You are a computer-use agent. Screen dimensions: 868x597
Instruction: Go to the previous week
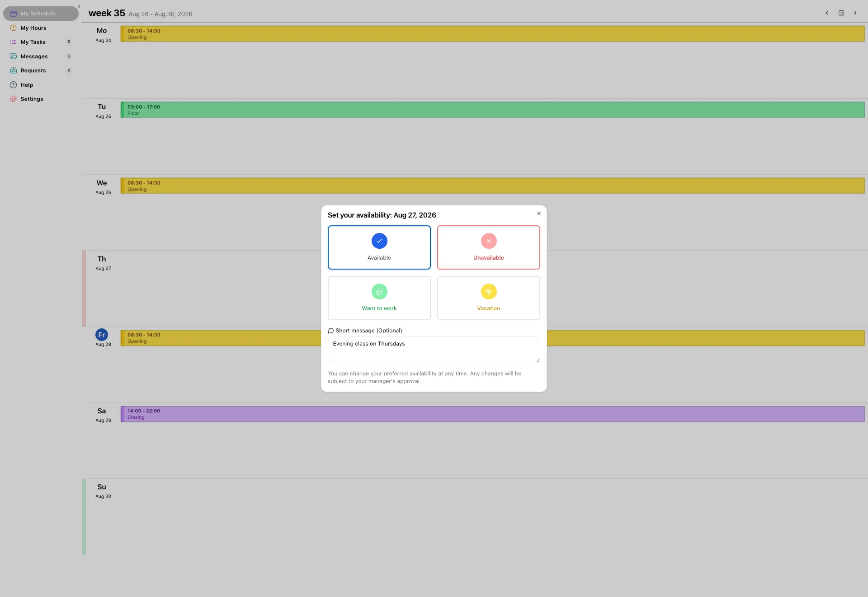[827, 13]
